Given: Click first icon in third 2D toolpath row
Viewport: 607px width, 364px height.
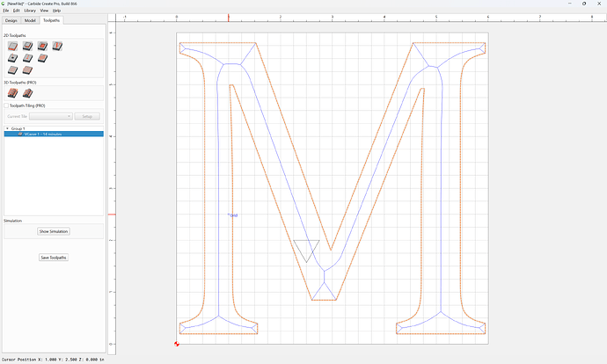Looking at the screenshot, I should coord(13,70).
